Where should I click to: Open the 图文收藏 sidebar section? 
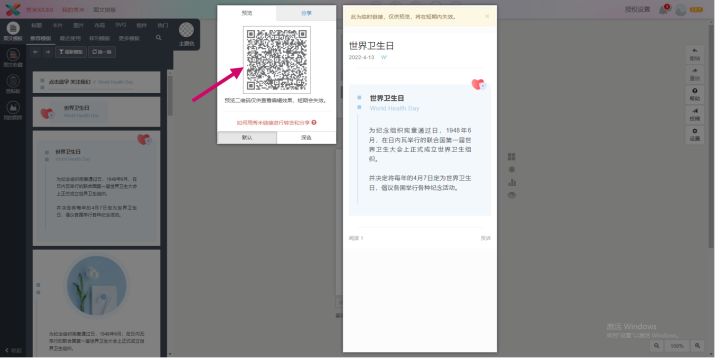click(13, 58)
